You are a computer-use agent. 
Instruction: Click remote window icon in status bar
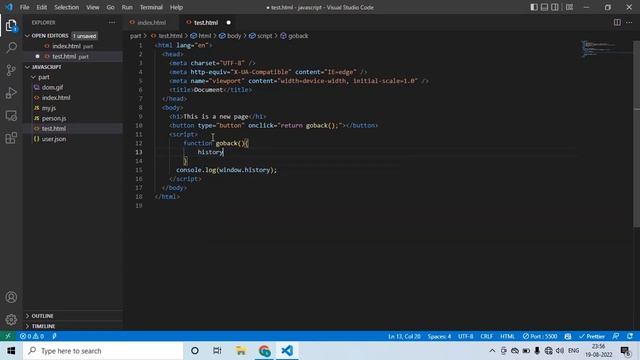[8, 336]
